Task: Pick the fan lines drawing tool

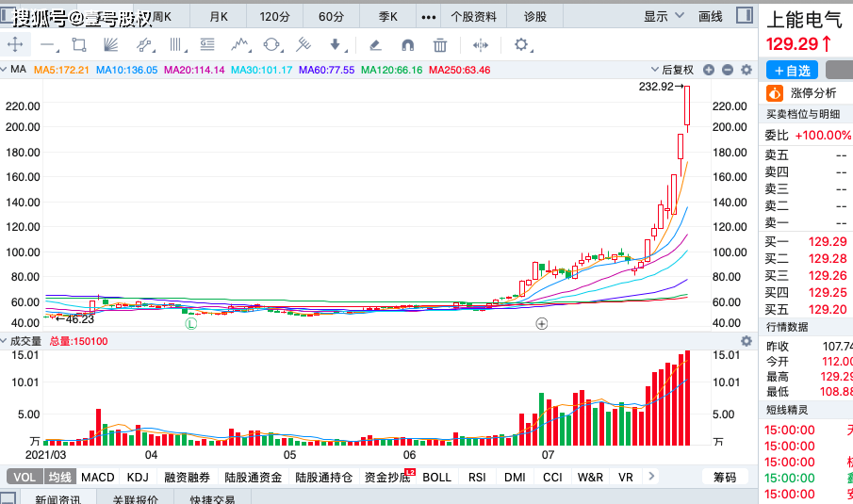Action: (111, 44)
